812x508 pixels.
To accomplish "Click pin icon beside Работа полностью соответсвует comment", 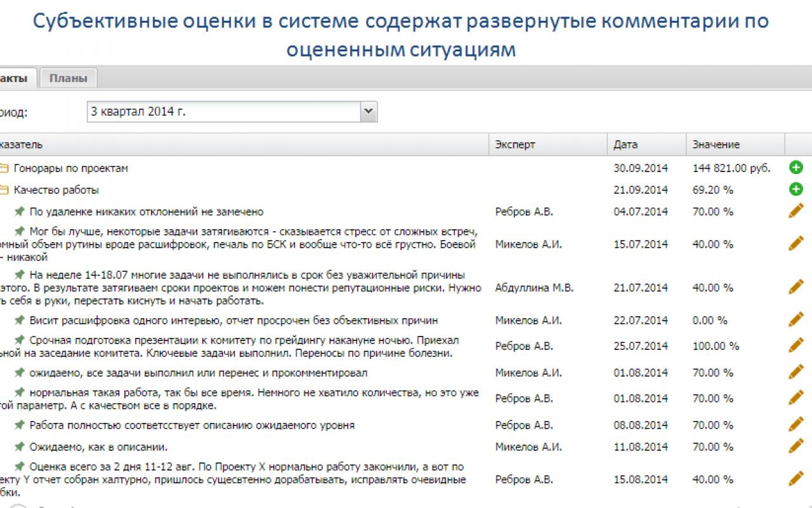I will (x=20, y=424).
